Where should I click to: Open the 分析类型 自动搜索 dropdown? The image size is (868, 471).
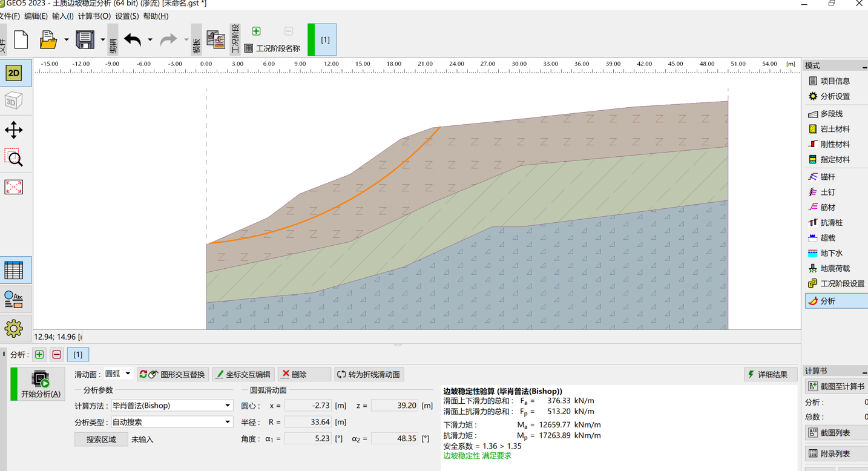click(x=171, y=422)
